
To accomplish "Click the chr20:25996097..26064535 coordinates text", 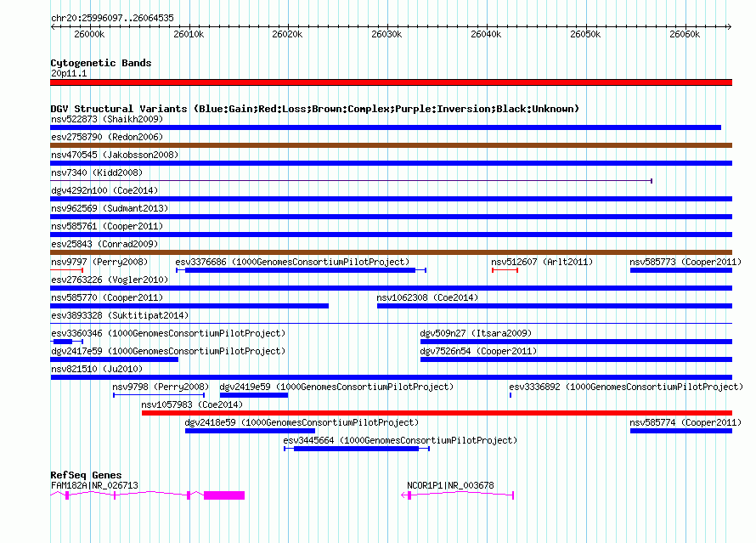I will [112, 19].
